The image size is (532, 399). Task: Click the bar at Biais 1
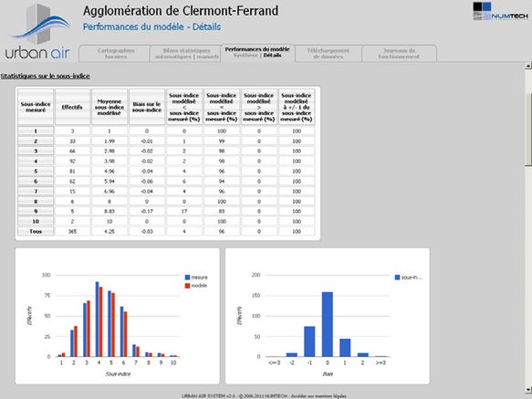pyautogui.click(x=345, y=348)
